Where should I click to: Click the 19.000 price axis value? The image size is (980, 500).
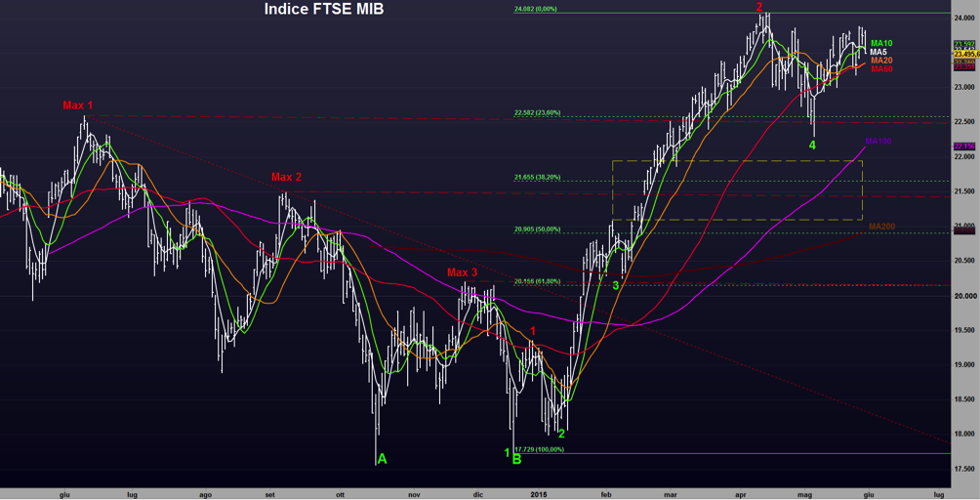pyautogui.click(x=963, y=365)
